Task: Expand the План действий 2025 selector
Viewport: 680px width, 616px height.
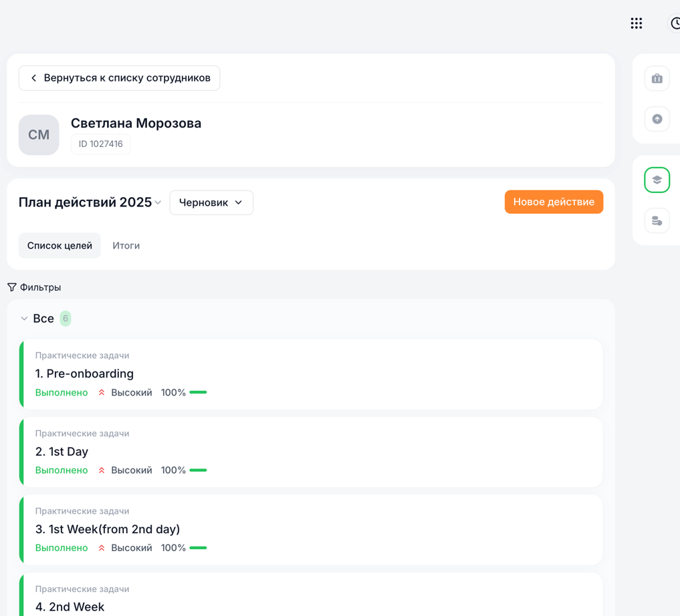Action: point(158,202)
